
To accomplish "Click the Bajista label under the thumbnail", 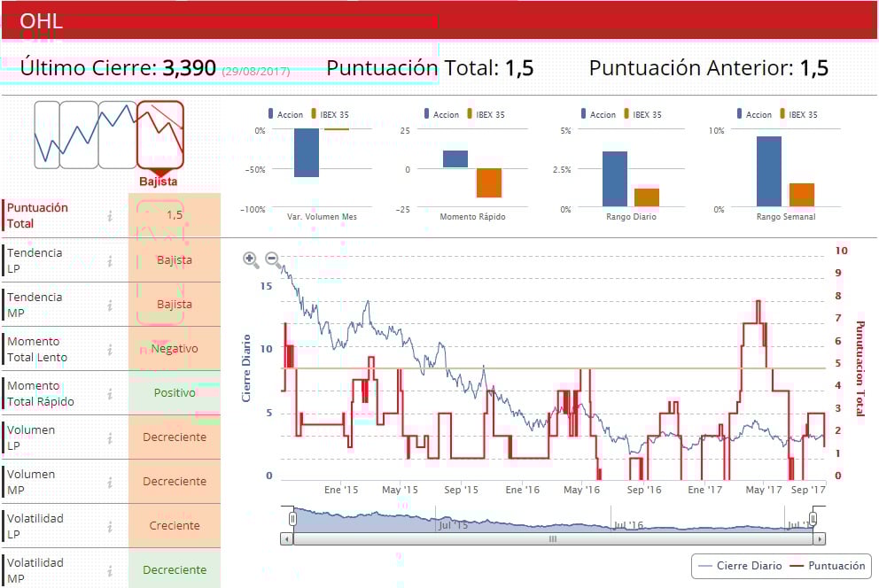I will coord(158,182).
